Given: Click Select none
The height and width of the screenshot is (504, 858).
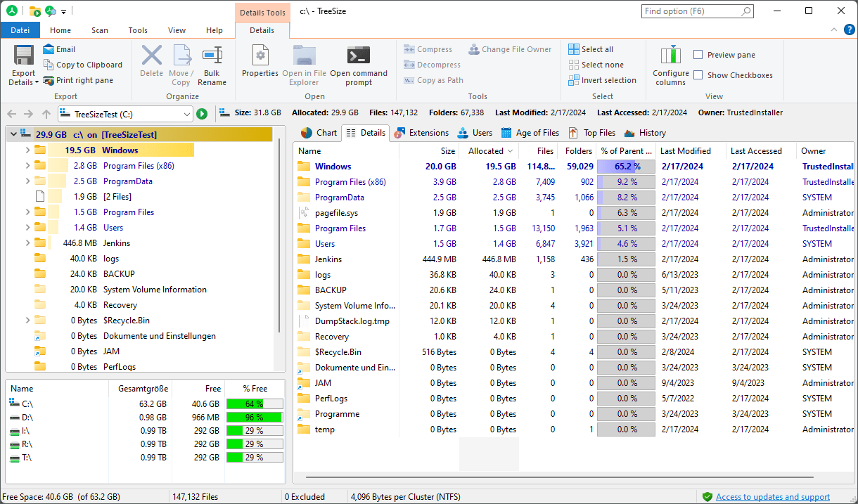Looking at the screenshot, I should [x=596, y=65].
